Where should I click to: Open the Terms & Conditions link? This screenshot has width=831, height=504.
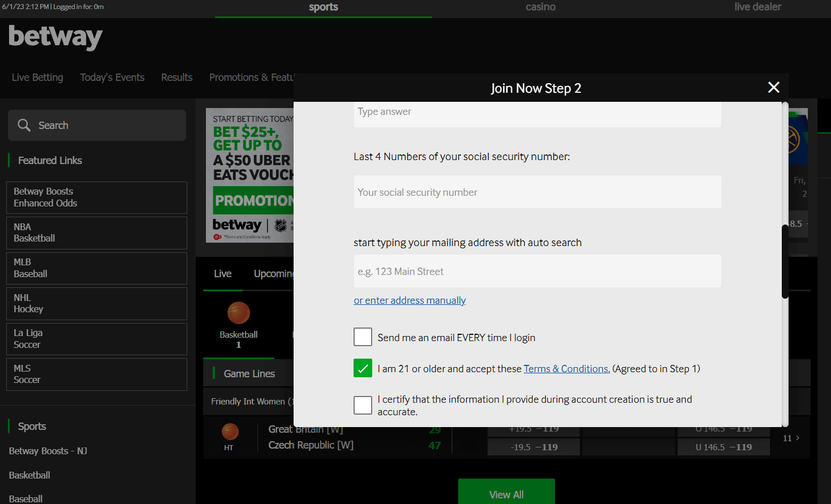(x=566, y=369)
